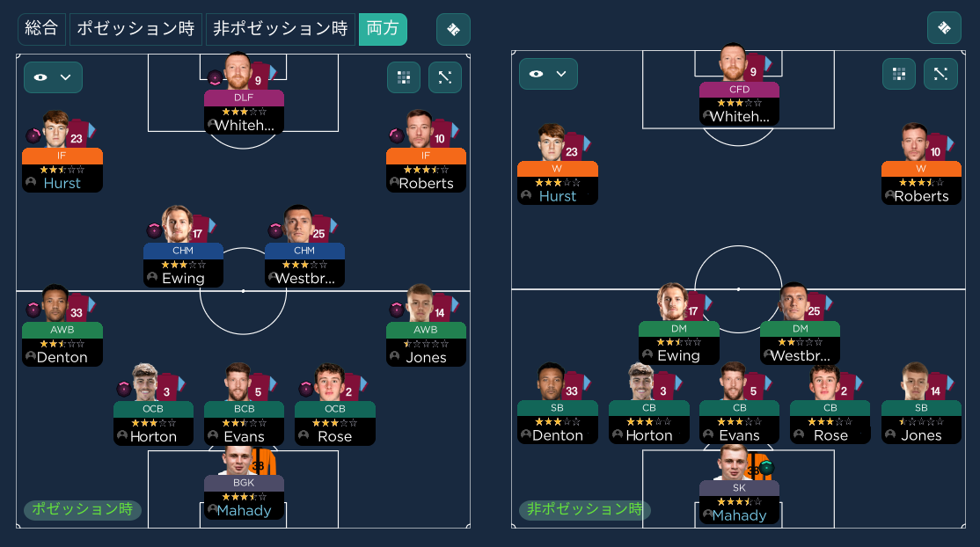Click Mahady's name on the left pitch
The width and height of the screenshot is (980, 547).
244,511
